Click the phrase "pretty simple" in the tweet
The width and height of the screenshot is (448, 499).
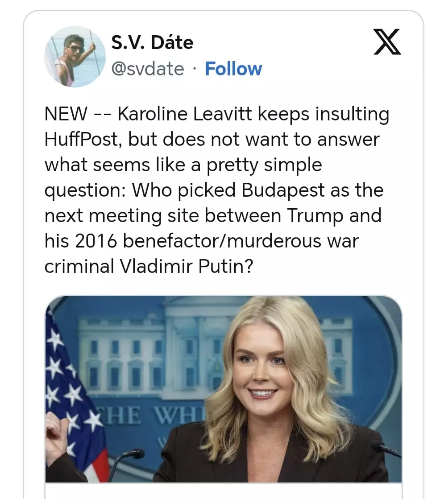click(264, 165)
